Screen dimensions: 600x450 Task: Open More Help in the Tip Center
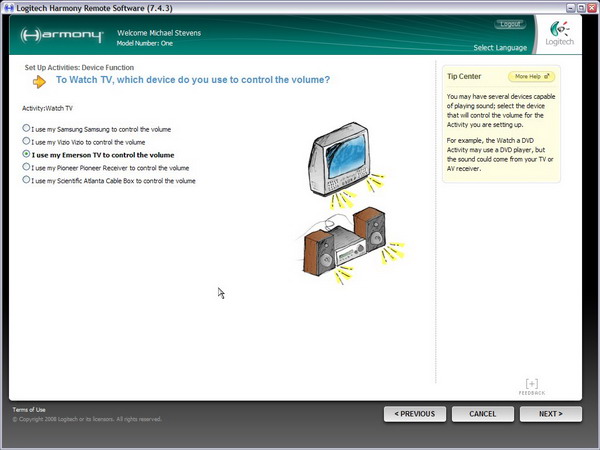click(532, 77)
